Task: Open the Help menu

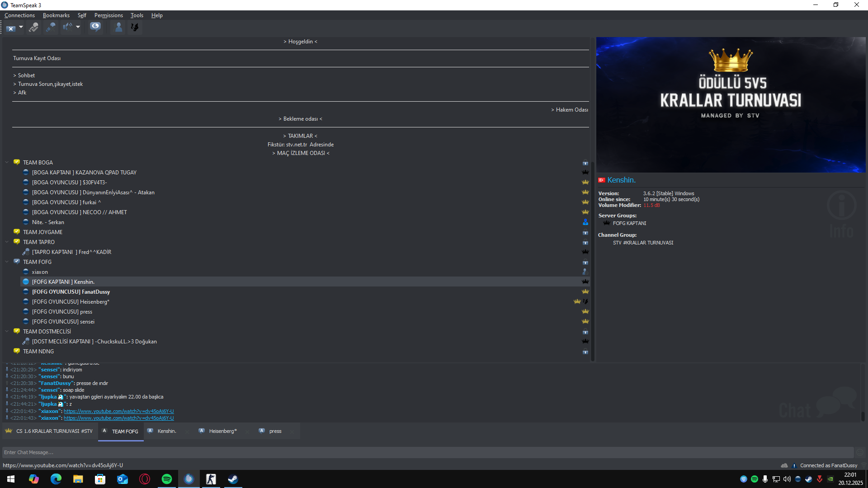Action: pyautogui.click(x=157, y=15)
